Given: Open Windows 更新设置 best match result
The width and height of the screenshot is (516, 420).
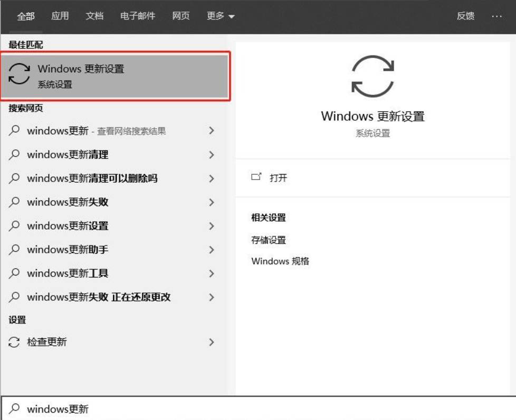Looking at the screenshot, I should click(x=115, y=76).
